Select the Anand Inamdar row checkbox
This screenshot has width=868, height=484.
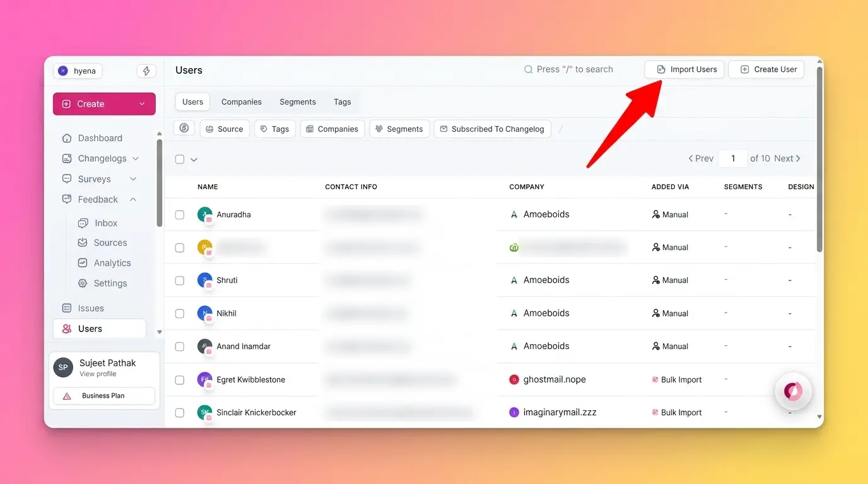coord(180,347)
